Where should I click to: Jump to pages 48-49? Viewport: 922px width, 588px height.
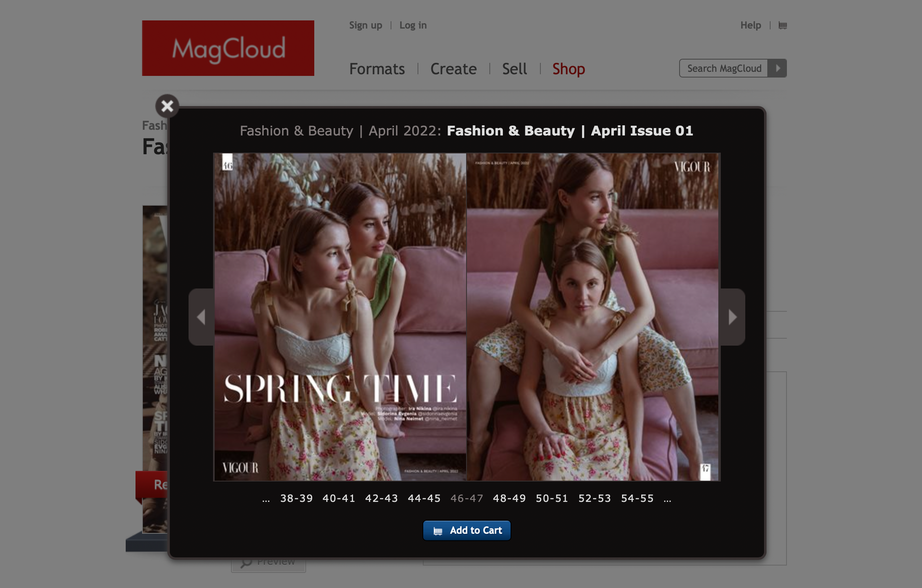pos(509,498)
